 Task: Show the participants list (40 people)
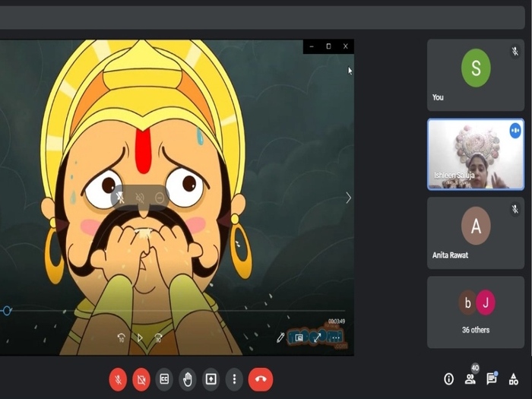tap(470, 378)
